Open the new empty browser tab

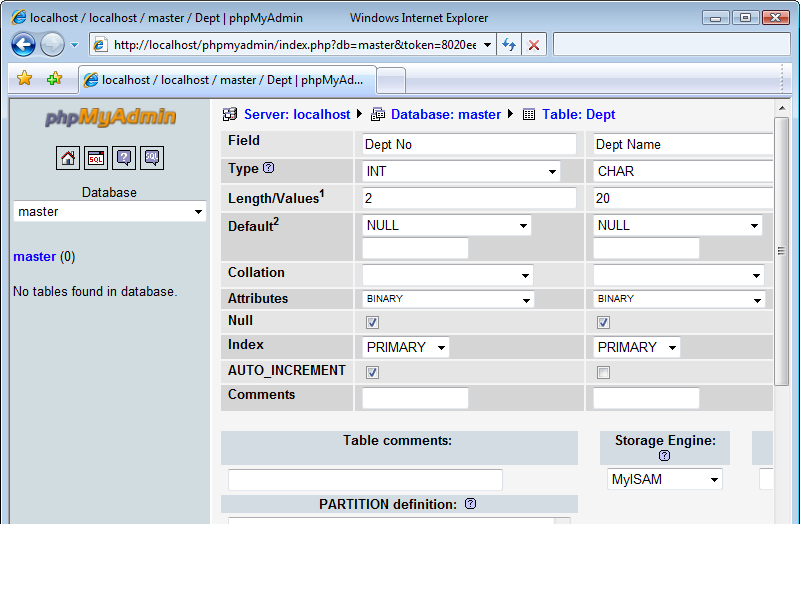[391, 81]
